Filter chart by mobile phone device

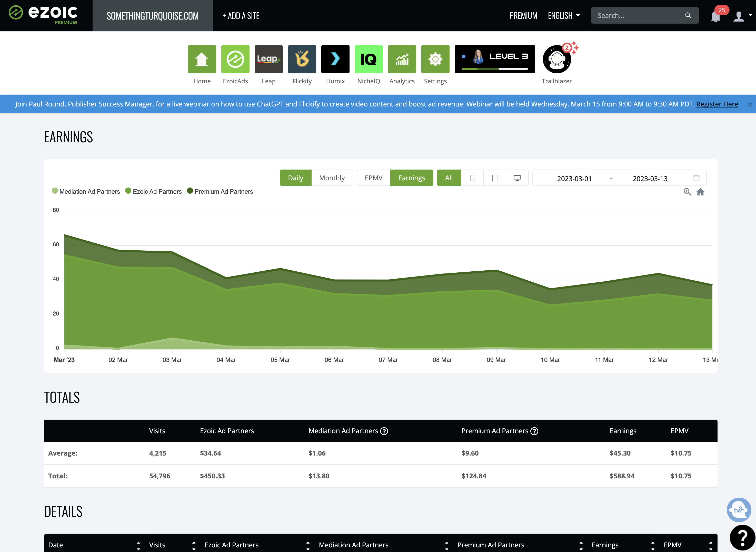(472, 178)
